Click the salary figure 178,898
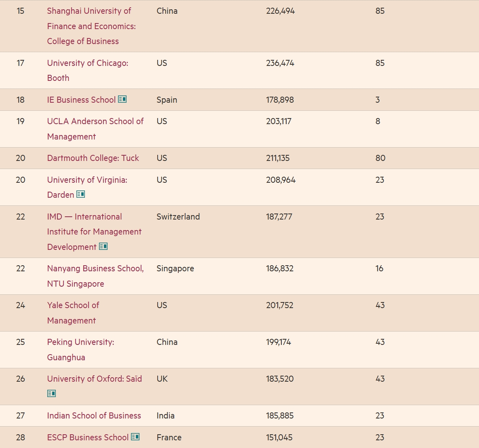Screen dimensions: 479x448 [x=280, y=99]
